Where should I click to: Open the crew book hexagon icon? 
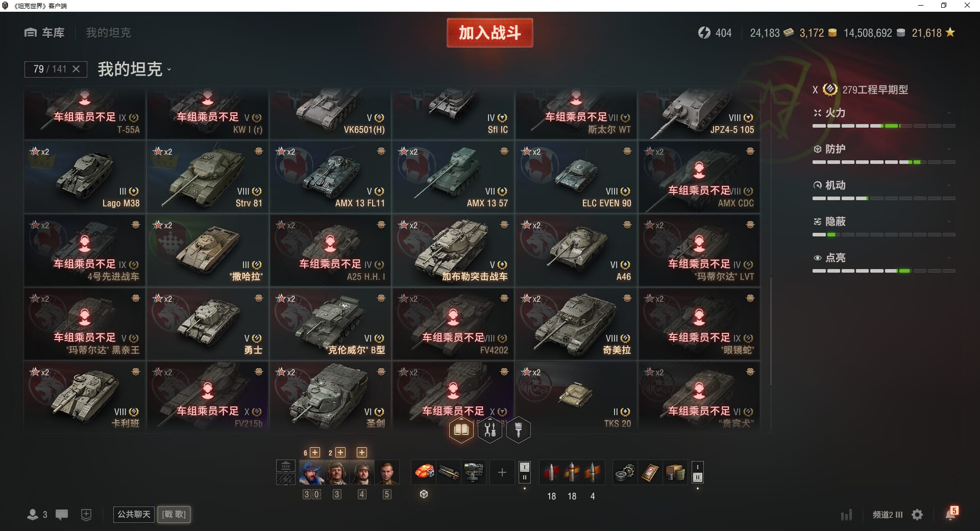tap(461, 430)
